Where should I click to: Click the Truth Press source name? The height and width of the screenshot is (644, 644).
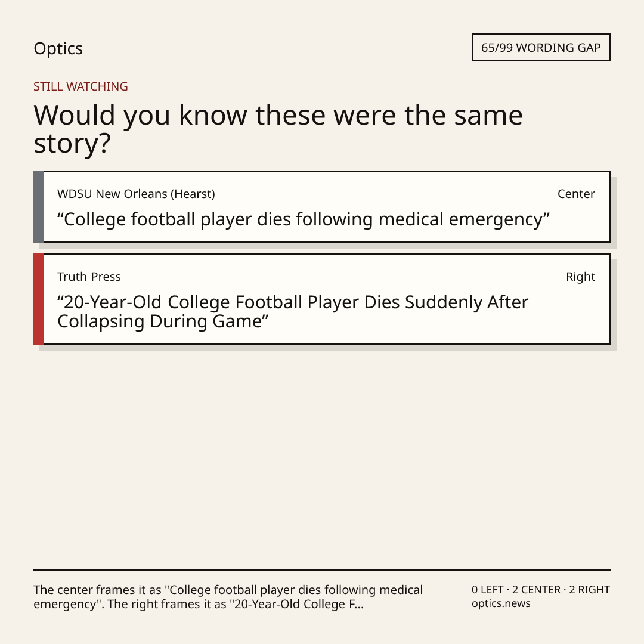[x=89, y=277]
